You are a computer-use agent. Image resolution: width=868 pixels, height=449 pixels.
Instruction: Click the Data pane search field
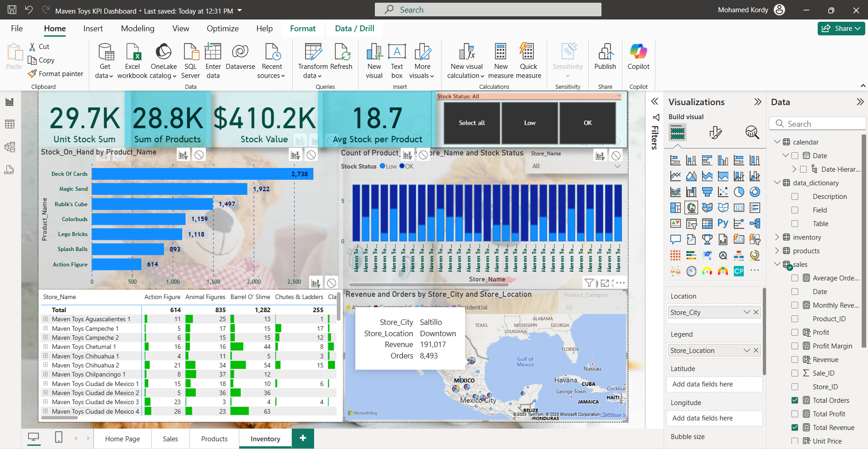coord(817,124)
